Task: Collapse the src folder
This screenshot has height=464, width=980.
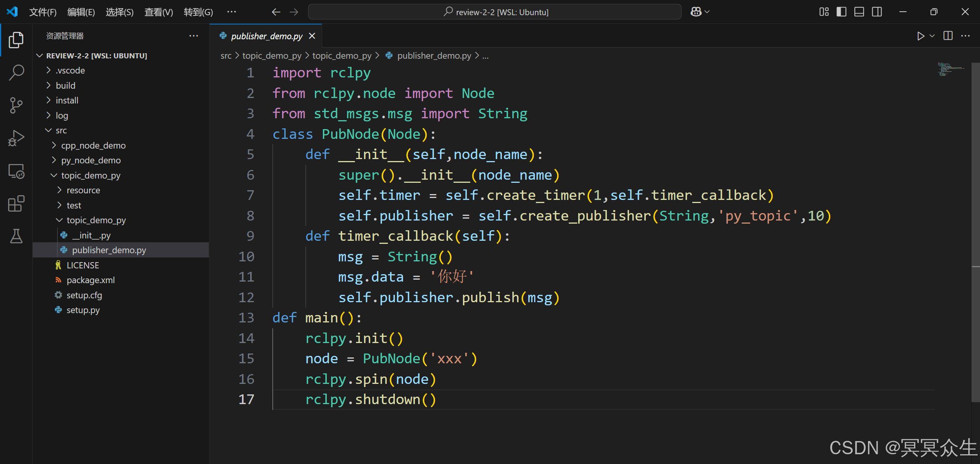Action: point(61,131)
